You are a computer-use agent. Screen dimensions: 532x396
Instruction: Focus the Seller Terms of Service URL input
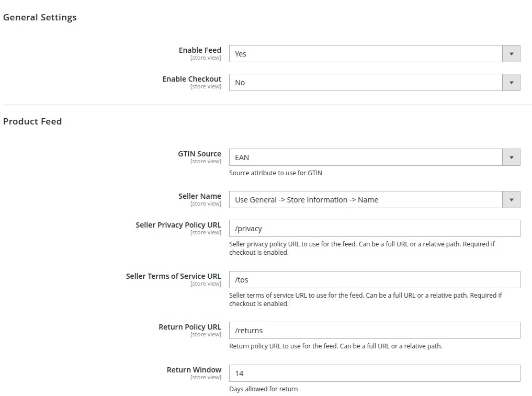374,280
